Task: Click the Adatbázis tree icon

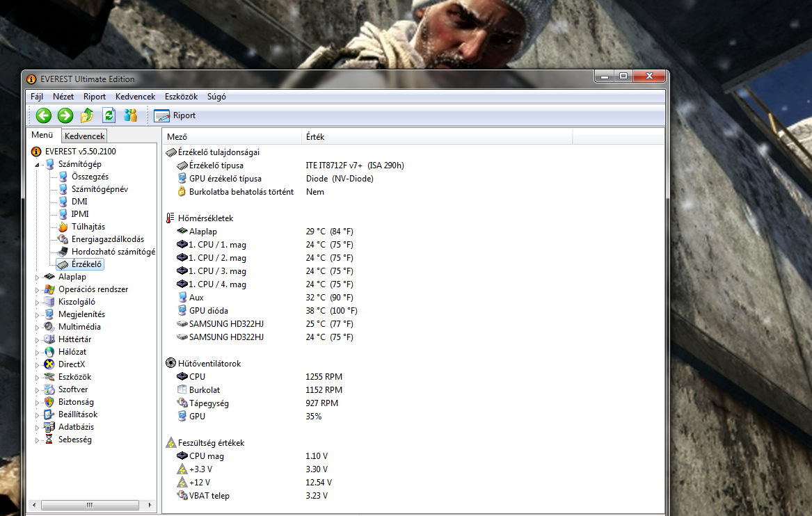Action: (49, 427)
